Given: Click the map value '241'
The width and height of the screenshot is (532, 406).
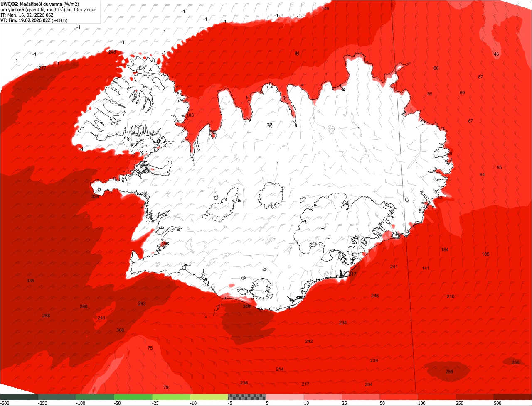Looking at the screenshot, I should (x=394, y=267).
